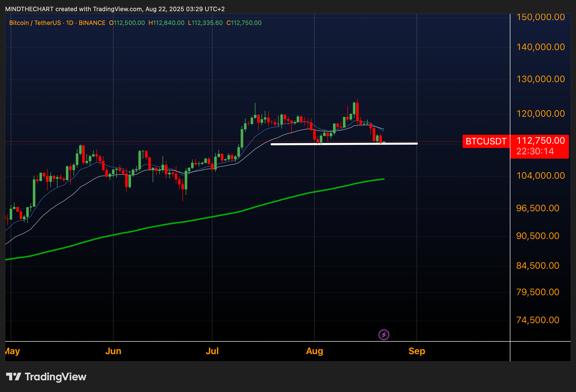
Task: Click the 1D timeframe label in the header
Action: click(70, 23)
